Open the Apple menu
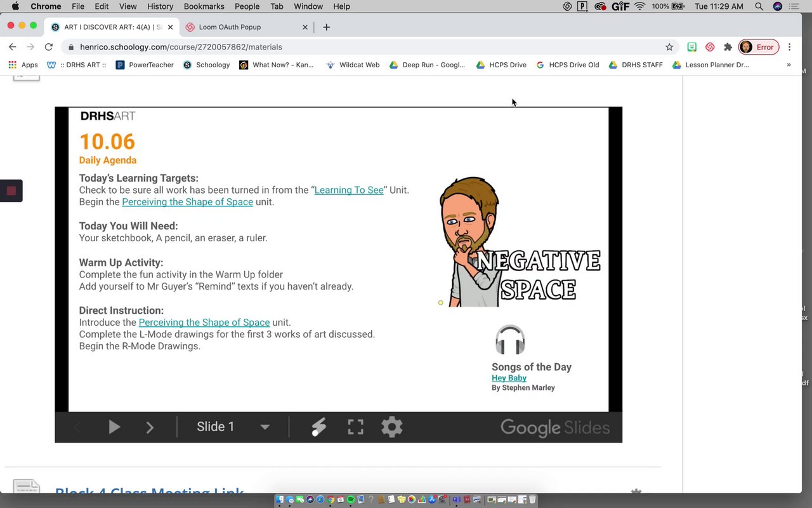 click(x=15, y=6)
